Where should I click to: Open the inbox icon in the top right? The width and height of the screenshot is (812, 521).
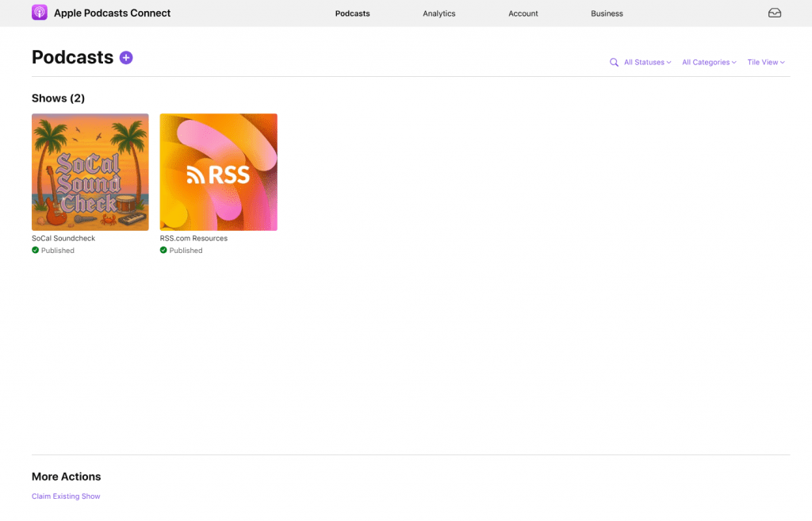pos(774,13)
